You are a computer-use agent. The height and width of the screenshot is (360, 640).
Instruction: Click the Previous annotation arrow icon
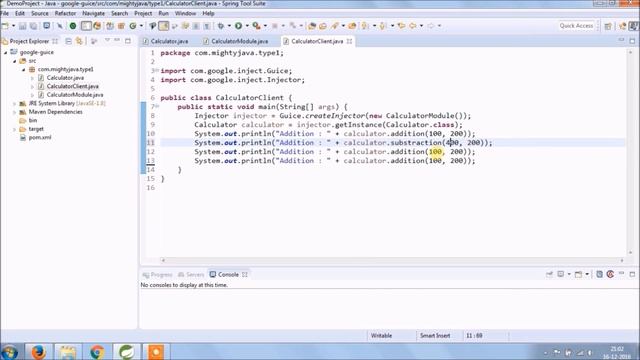(x=383, y=26)
